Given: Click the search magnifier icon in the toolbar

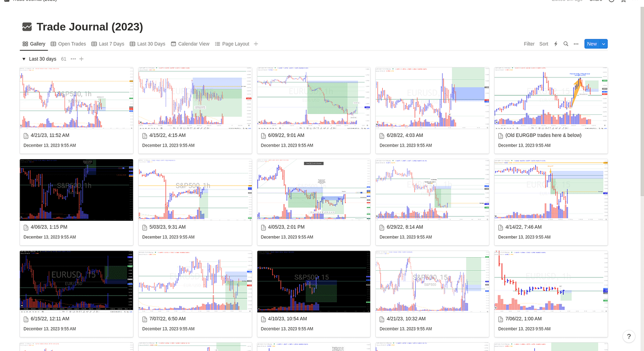Looking at the screenshot, I should click(x=566, y=44).
